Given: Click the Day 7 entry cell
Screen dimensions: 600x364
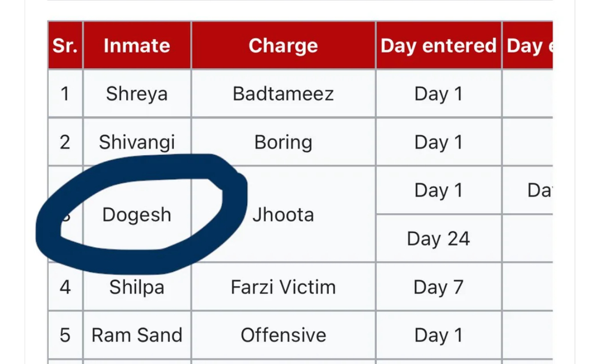Looking at the screenshot, I should [x=438, y=287].
